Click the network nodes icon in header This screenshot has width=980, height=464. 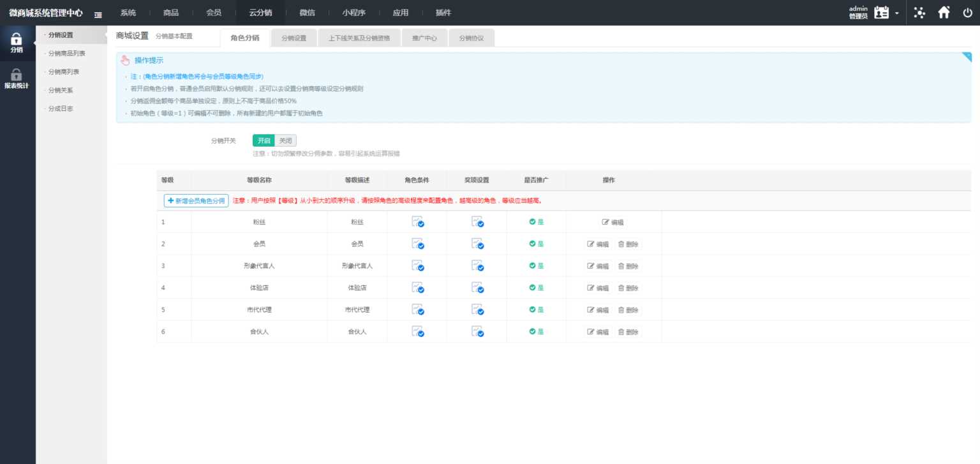click(x=919, y=12)
